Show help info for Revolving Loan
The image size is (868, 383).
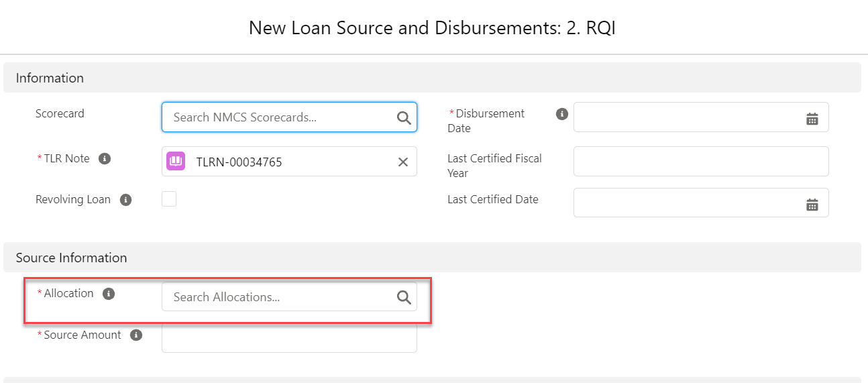point(125,200)
